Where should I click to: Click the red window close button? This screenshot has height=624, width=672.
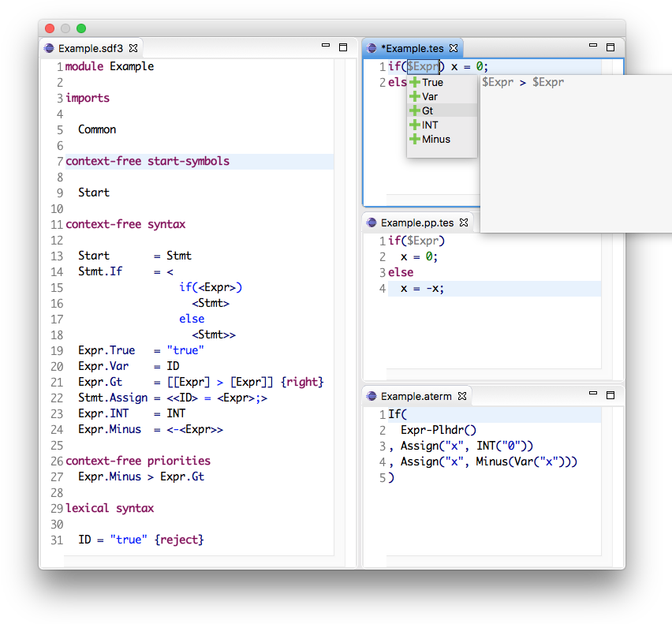50,28
